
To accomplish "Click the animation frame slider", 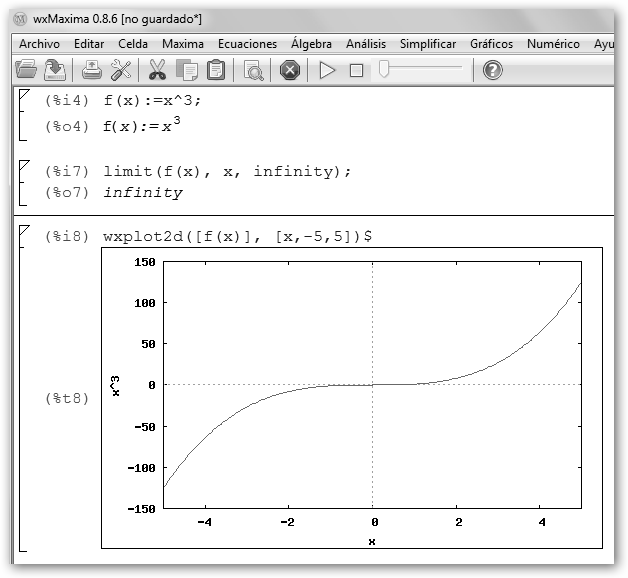I will (420, 69).
